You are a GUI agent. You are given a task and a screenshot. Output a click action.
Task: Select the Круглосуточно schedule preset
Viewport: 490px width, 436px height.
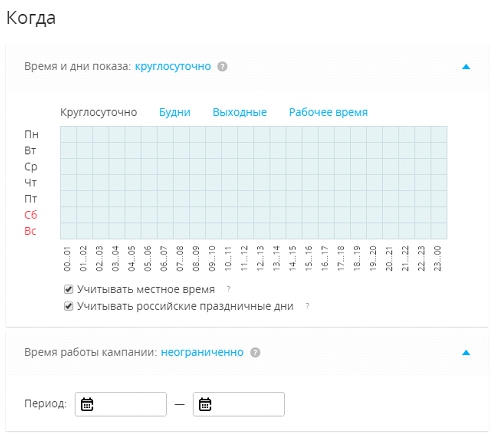point(99,112)
